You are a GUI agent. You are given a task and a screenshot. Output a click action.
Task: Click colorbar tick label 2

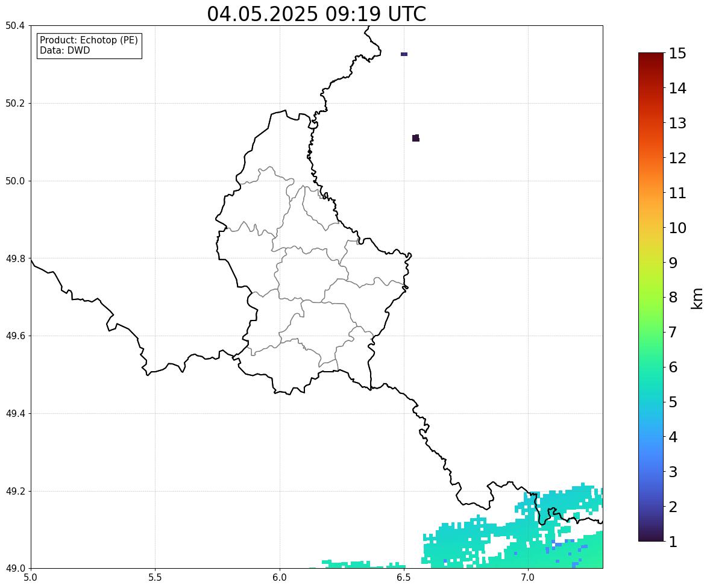pos(673,507)
